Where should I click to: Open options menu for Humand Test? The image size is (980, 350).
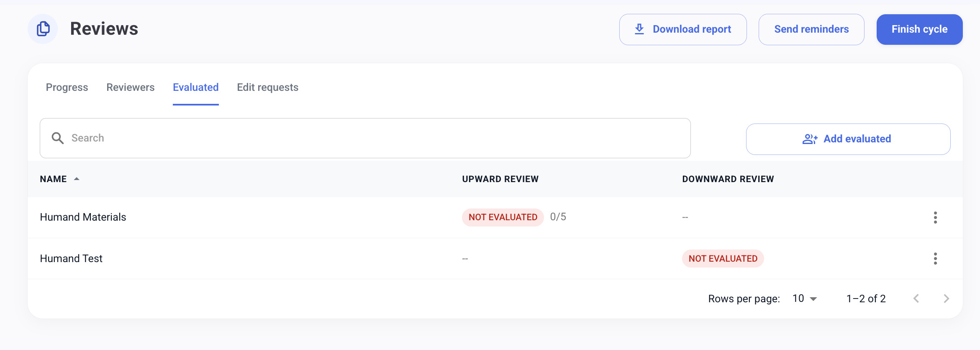(x=935, y=259)
